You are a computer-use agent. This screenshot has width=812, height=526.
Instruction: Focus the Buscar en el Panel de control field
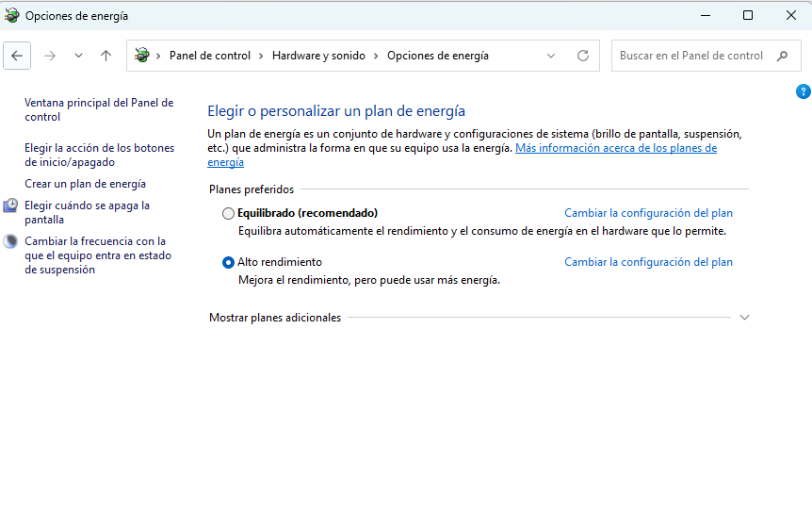point(706,56)
